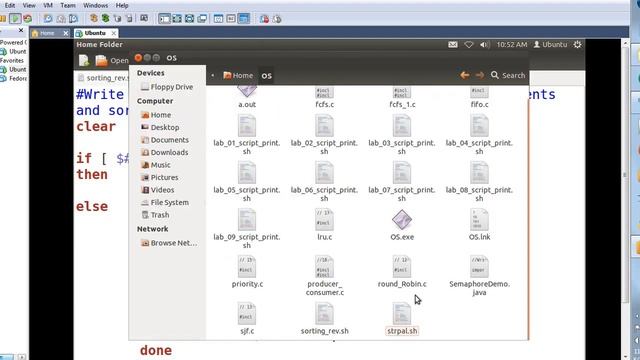Select lab_04_script_print.sh file icon
The height and width of the screenshot is (360, 640).
479,126
